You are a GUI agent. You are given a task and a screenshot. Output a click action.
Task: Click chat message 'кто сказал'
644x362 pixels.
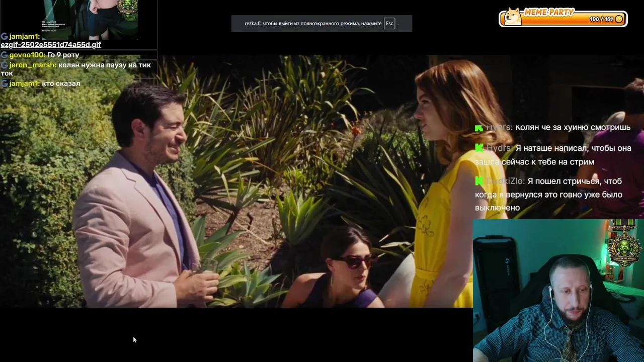pos(61,83)
